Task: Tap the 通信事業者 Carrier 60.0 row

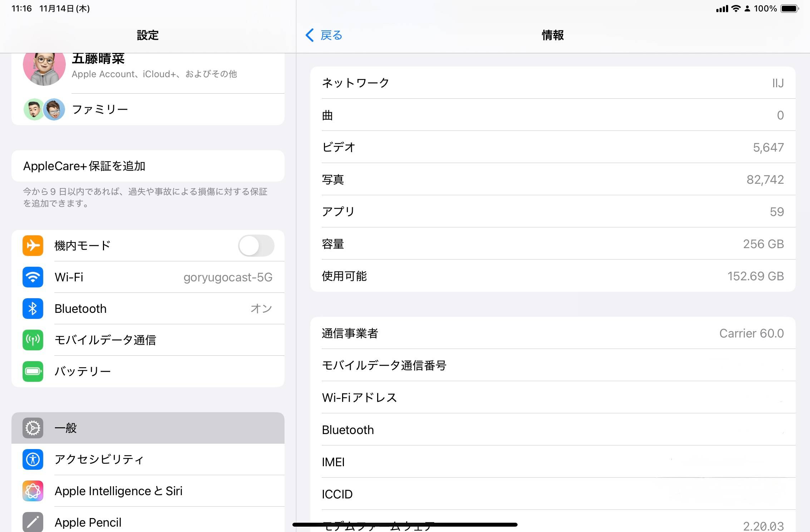Action: click(553, 333)
